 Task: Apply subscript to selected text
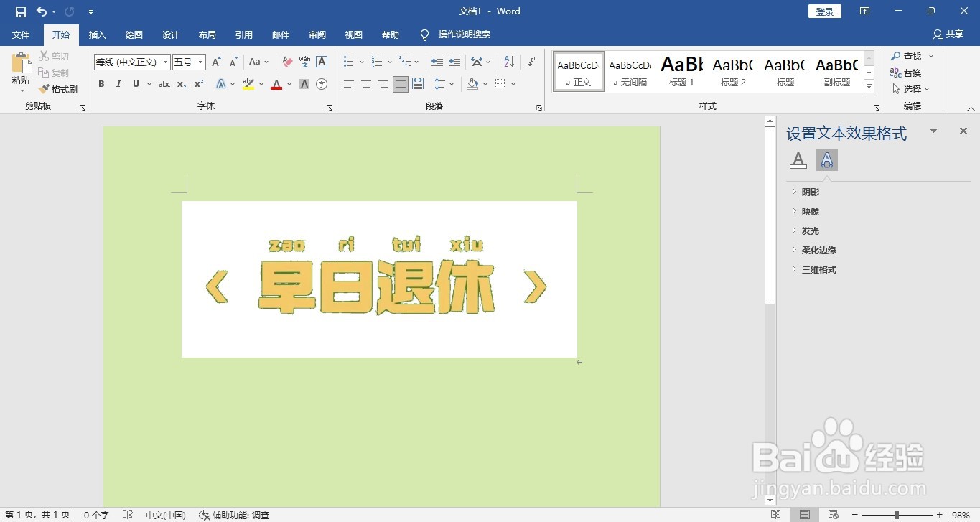tap(180, 84)
